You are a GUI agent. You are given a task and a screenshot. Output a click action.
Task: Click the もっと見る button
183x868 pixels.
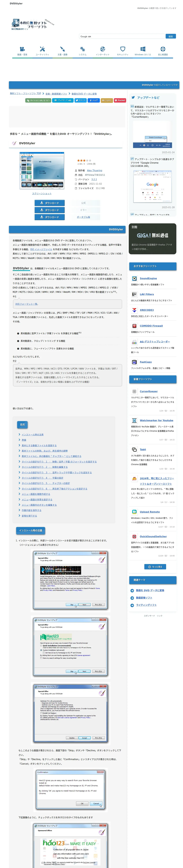pyautogui.click(x=155, y=567)
